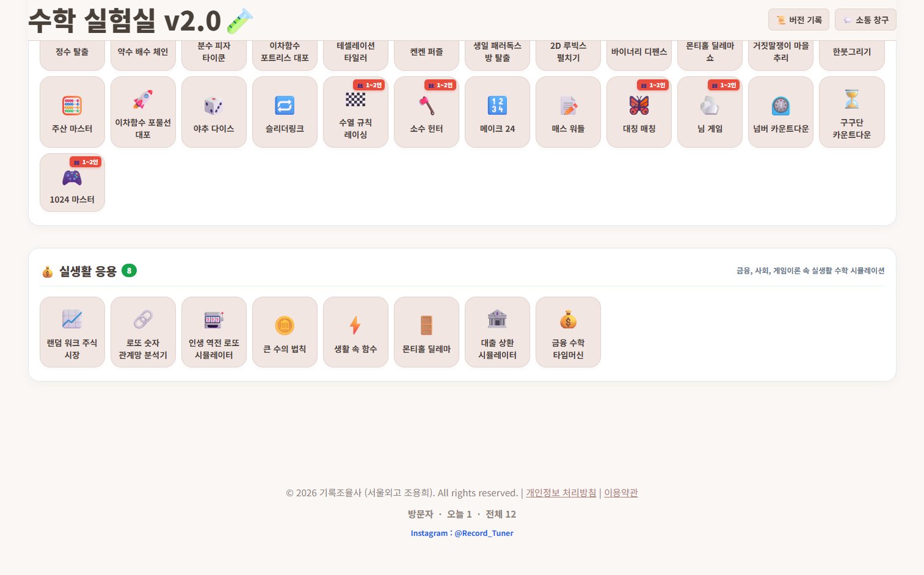Follow the 개인정보 처리방침 link
Image resolution: width=924 pixels, height=575 pixels.
561,493
